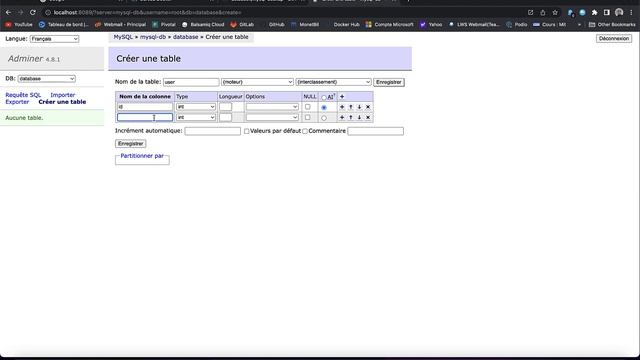Reload the current page
Screen dimensions: 640x360
[33, 13]
